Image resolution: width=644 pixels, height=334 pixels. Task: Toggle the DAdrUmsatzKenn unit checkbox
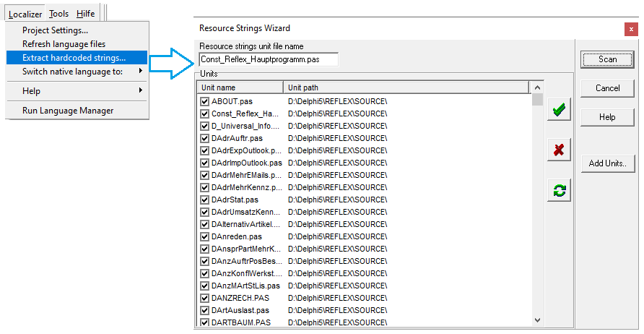coord(204,213)
